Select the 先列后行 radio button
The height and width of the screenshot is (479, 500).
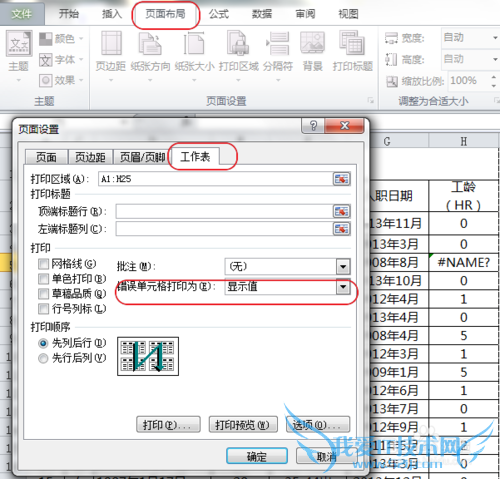[x=43, y=343]
